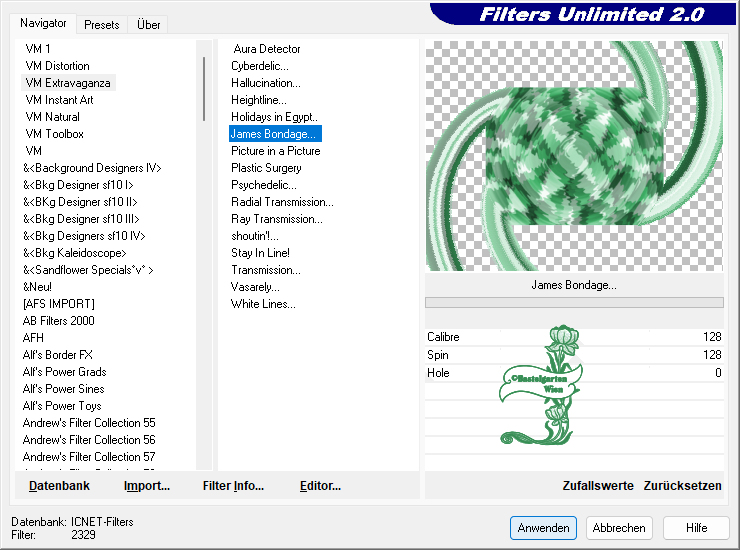Viewport: 740px width, 550px height.
Task: Choose the White Lines filter
Action: 263,304
